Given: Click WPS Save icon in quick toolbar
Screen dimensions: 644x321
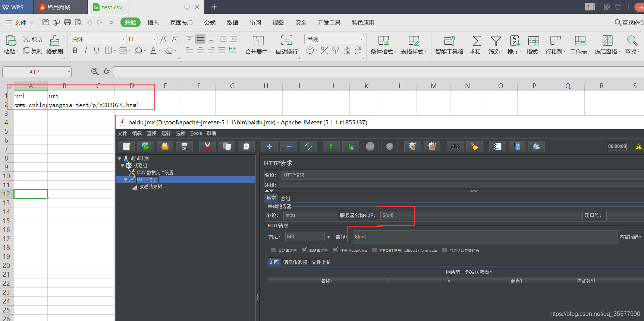Looking at the screenshot, I should pyautogui.click(x=45, y=22).
